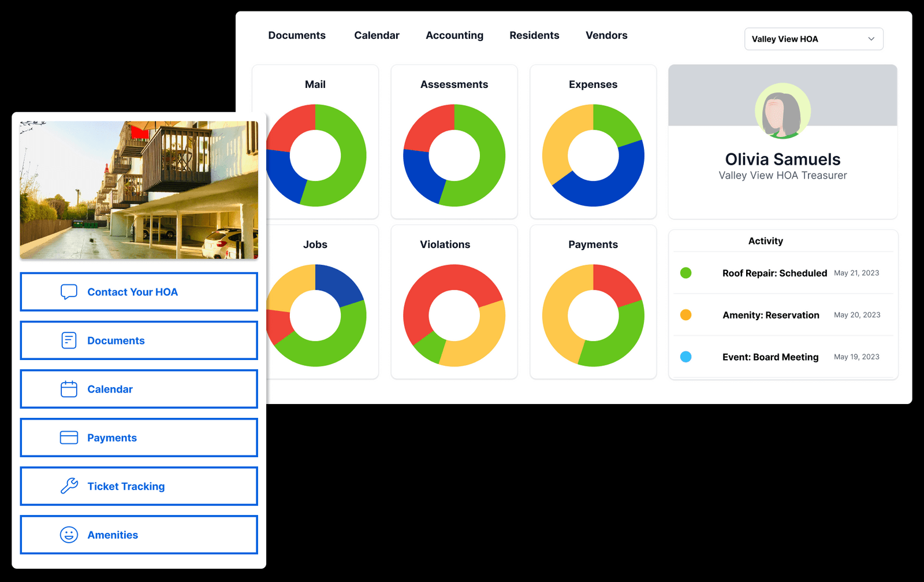Click the document icon next to Documents
924x582 pixels.
coord(68,340)
